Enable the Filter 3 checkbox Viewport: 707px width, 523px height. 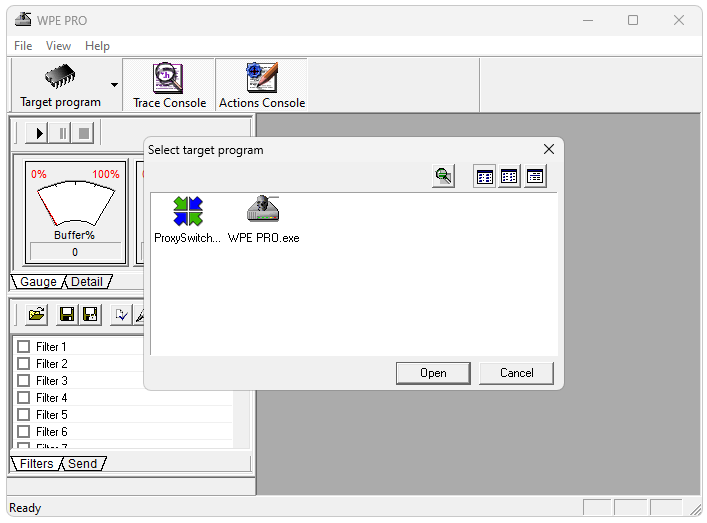point(23,381)
